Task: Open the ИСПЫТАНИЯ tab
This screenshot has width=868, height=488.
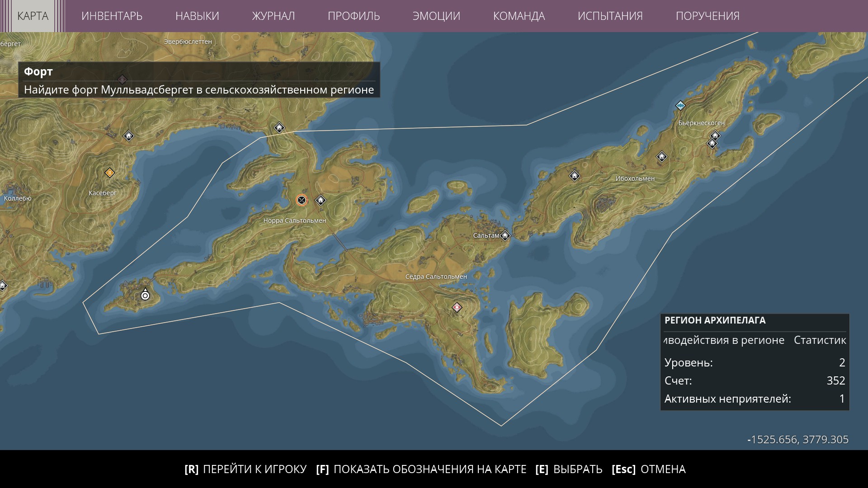Action: [x=610, y=16]
